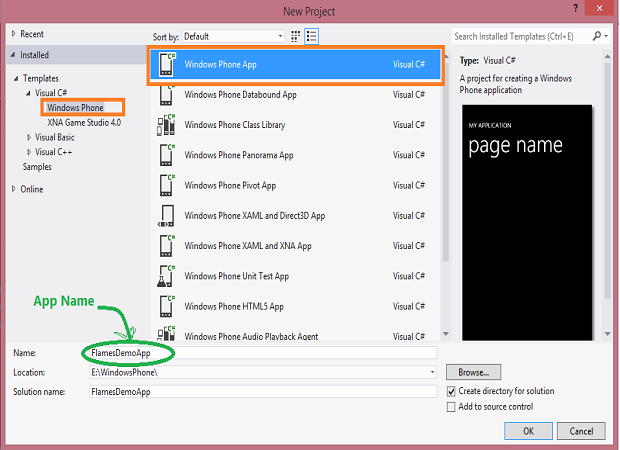Screen dimensions: 620x450
Task: Click the Windows Phone Panorama App icon
Action: click(x=166, y=155)
